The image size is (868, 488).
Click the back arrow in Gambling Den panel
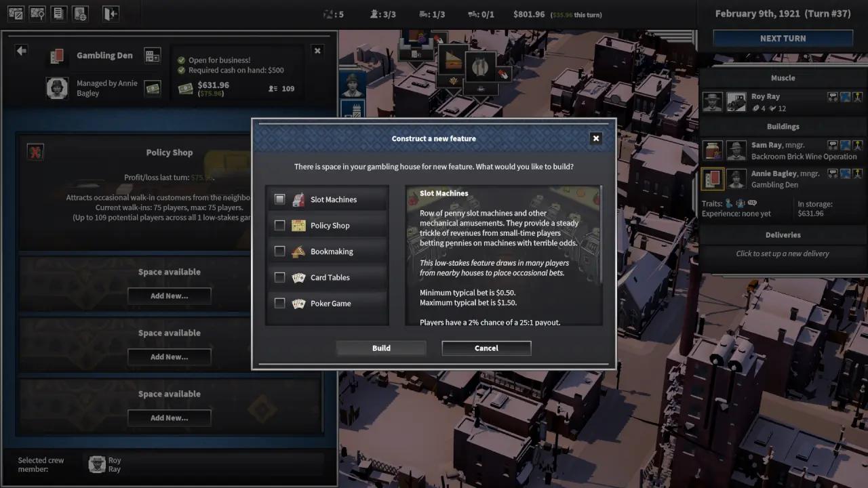pyautogui.click(x=22, y=51)
